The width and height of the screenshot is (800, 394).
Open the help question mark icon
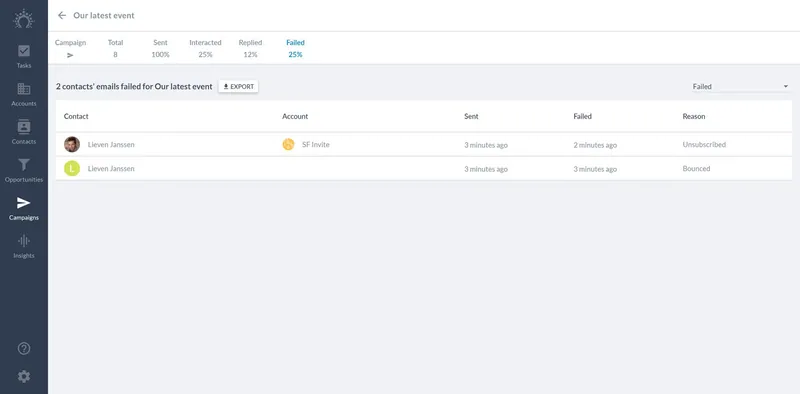point(23,349)
